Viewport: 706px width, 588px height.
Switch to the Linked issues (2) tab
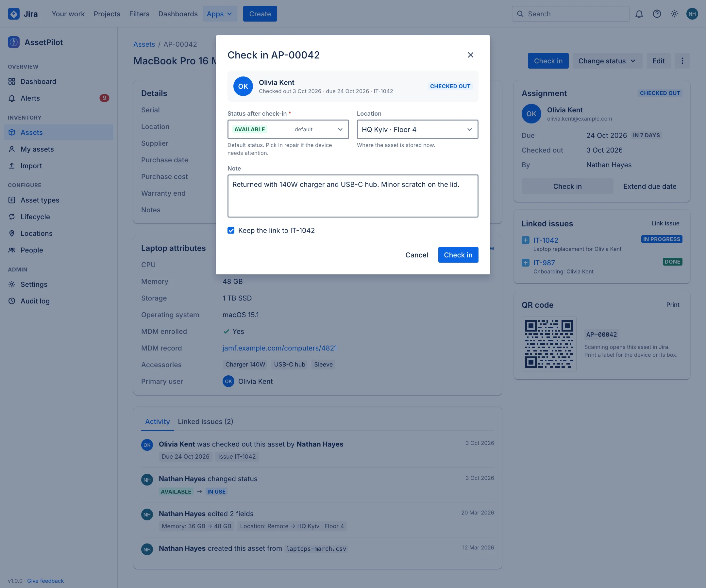pyautogui.click(x=205, y=422)
